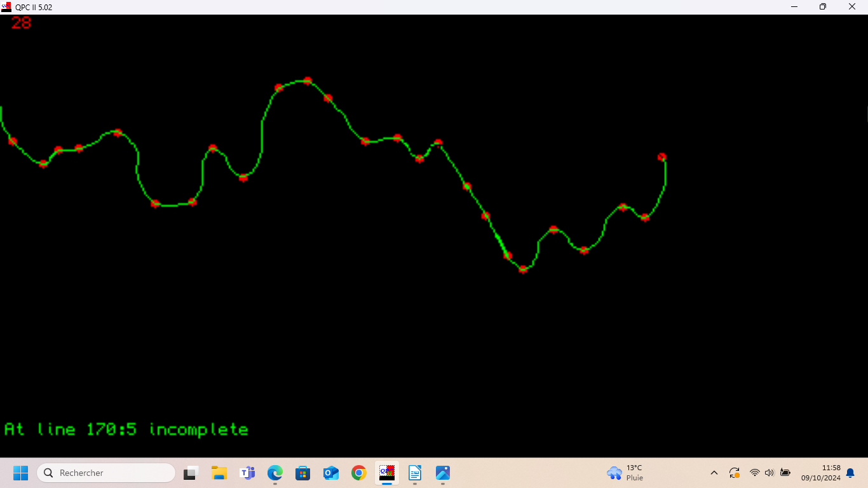The image size is (868, 488).
Task: Close the QPC II window
Action: [852, 7]
